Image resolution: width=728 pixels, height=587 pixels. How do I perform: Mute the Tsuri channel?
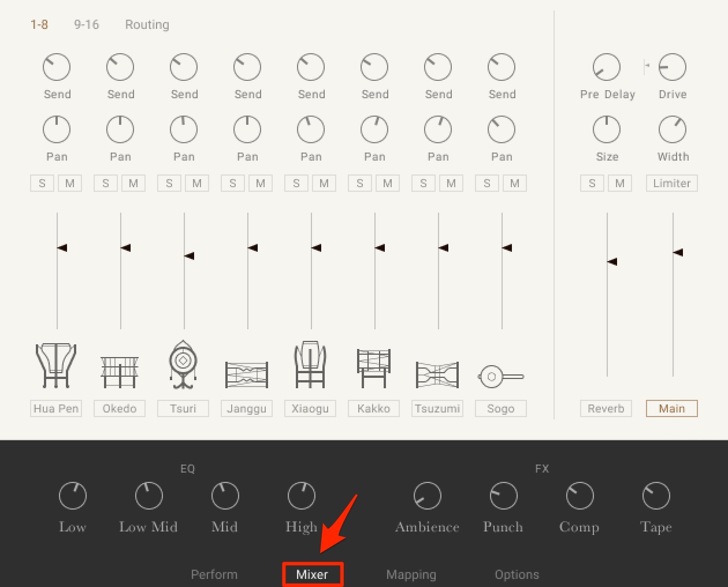pos(197,183)
